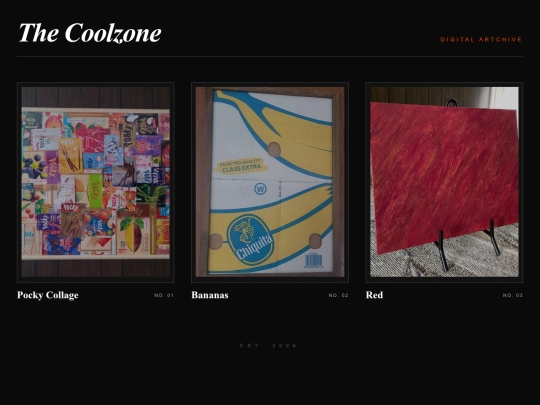Open the Red painting thumbnail
This screenshot has width=540, height=405.
pyautogui.click(x=444, y=182)
